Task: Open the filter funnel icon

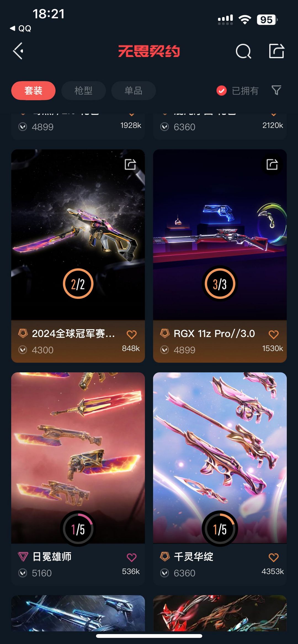Action: 276,90
